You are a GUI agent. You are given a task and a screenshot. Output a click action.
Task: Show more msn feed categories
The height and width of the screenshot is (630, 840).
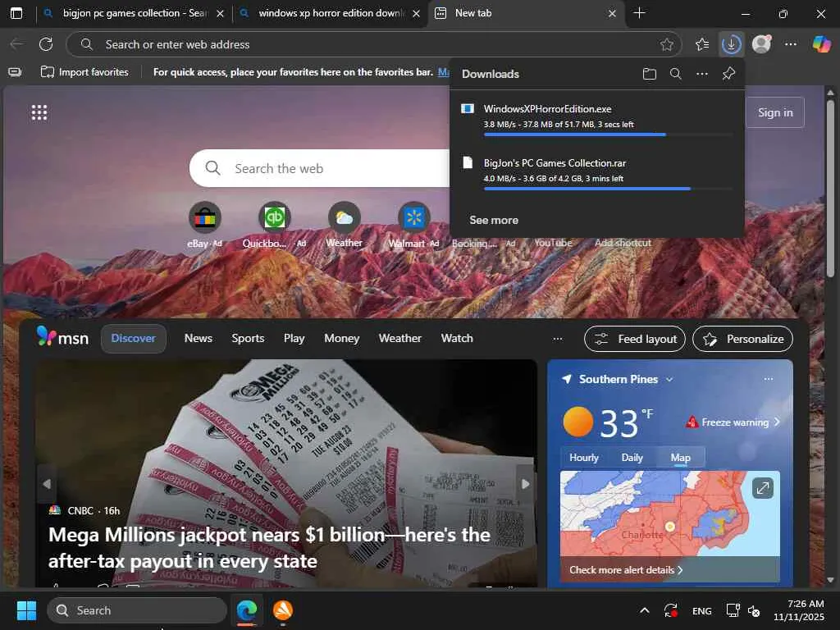click(558, 339)
